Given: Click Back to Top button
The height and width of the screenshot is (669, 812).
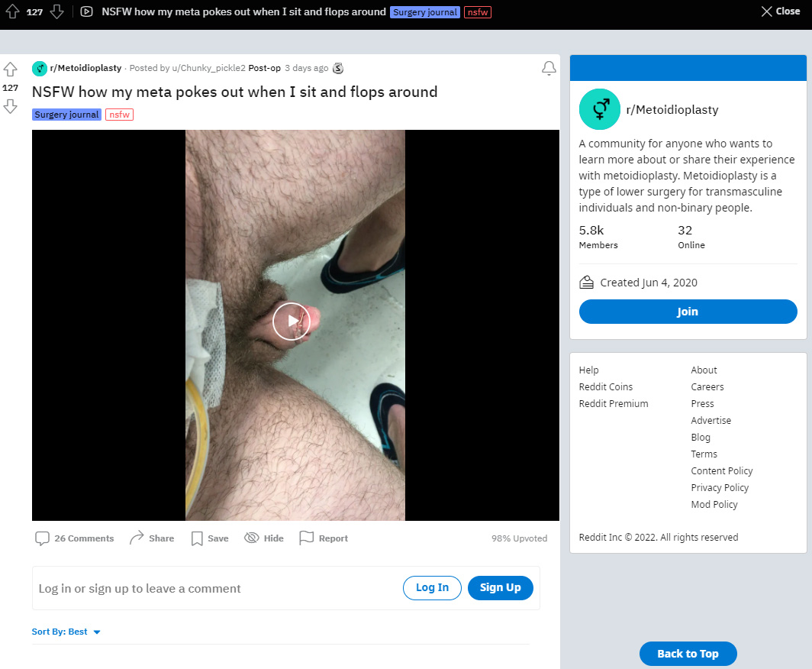Looking at the screenshot, I should [688, 654].
